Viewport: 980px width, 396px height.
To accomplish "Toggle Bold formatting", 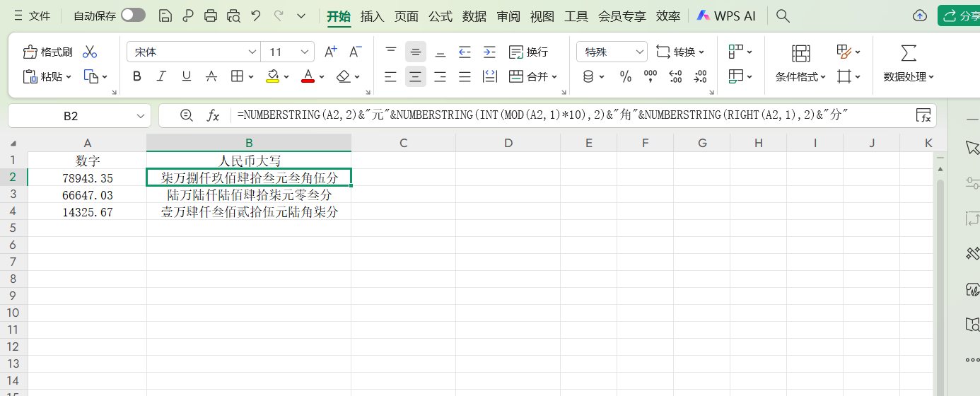I will (x=137, y=76).
